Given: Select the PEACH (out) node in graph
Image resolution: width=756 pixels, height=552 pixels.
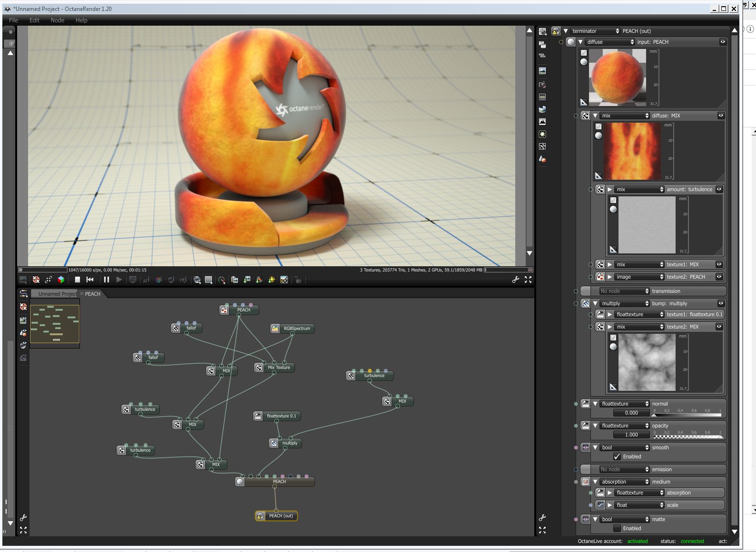Looking at the screenshot, I should pyautogui.click(x=276, y=516).
